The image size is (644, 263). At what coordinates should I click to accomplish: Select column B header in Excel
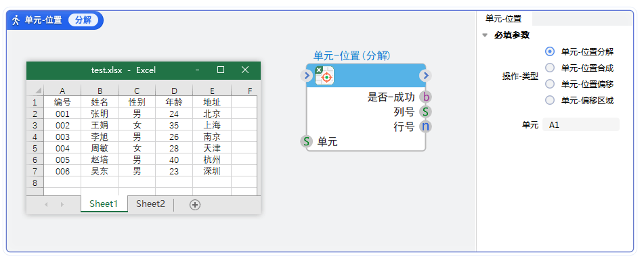(100, 91)
